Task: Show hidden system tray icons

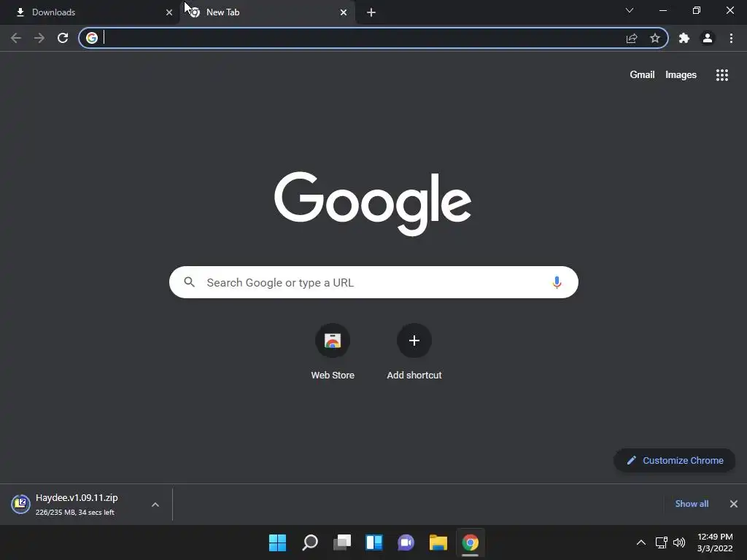Action: click(641, 542)
